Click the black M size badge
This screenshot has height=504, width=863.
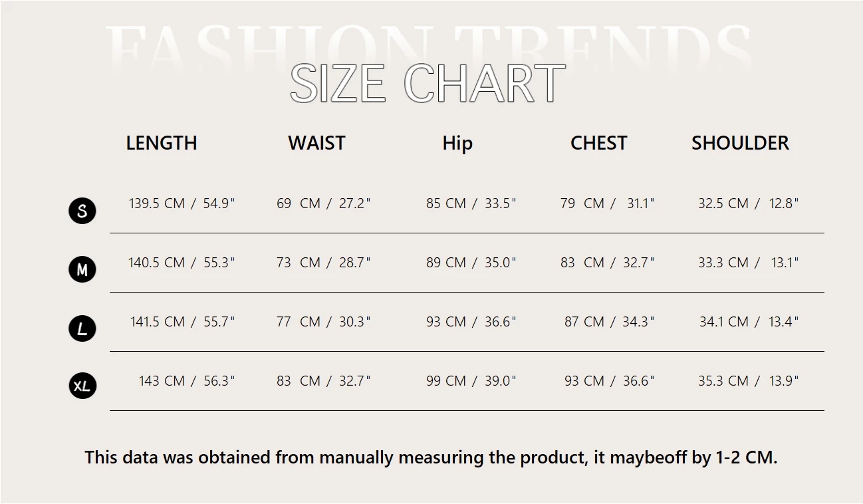tap(82, 269)
